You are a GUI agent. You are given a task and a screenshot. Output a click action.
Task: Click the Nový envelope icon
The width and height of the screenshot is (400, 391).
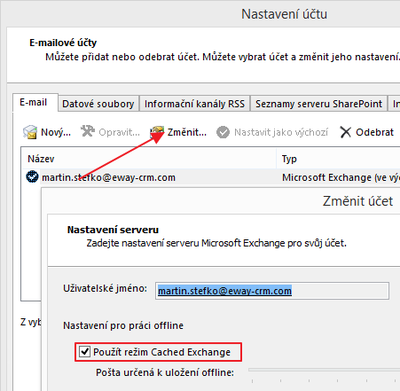tap(30, 132)
